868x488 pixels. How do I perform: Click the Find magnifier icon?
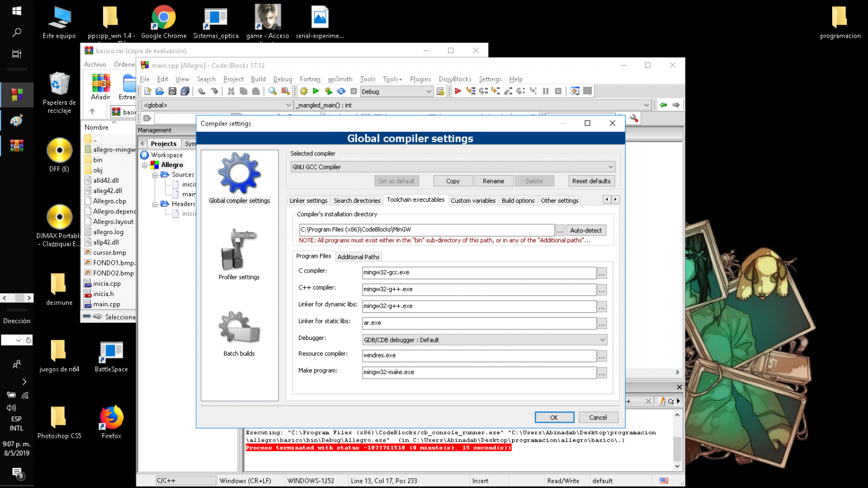coord(273,91)
